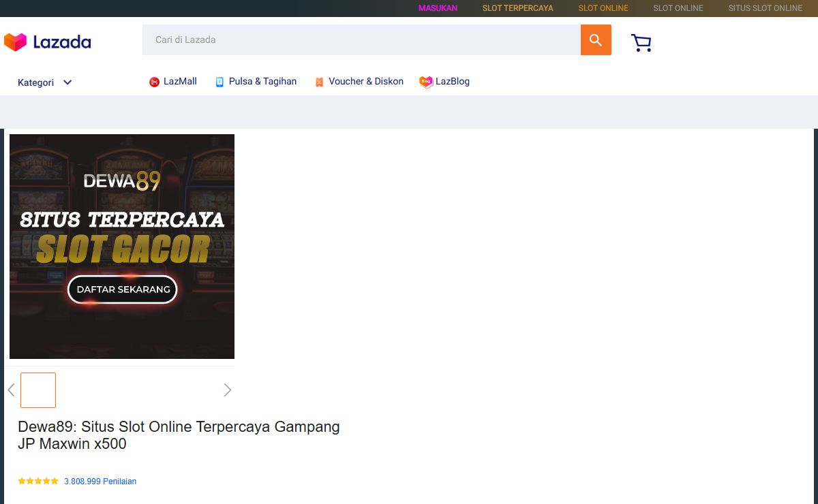Click the DEWA89 logo in the banner

pyautogui.click(x=122, y=180)
